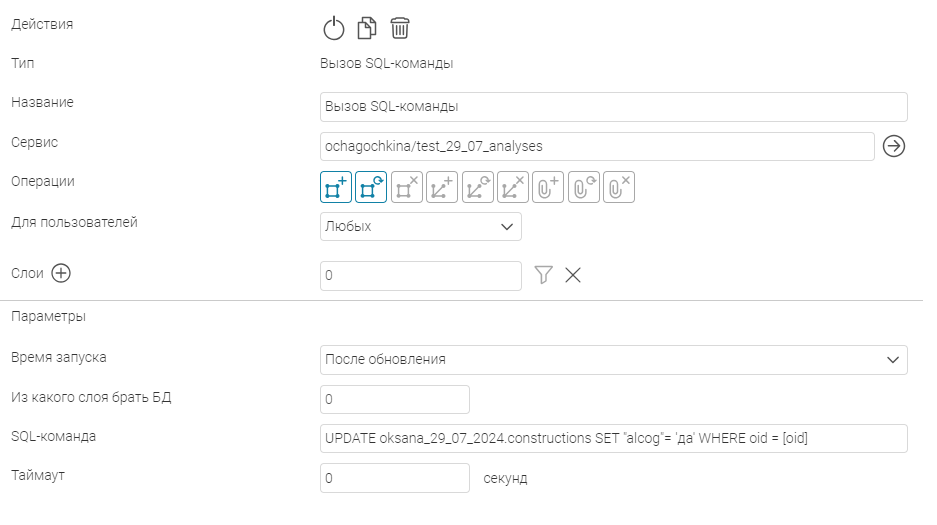Click the trash delete action icon
Screen dimensions: 937x525
pos(399,28)
